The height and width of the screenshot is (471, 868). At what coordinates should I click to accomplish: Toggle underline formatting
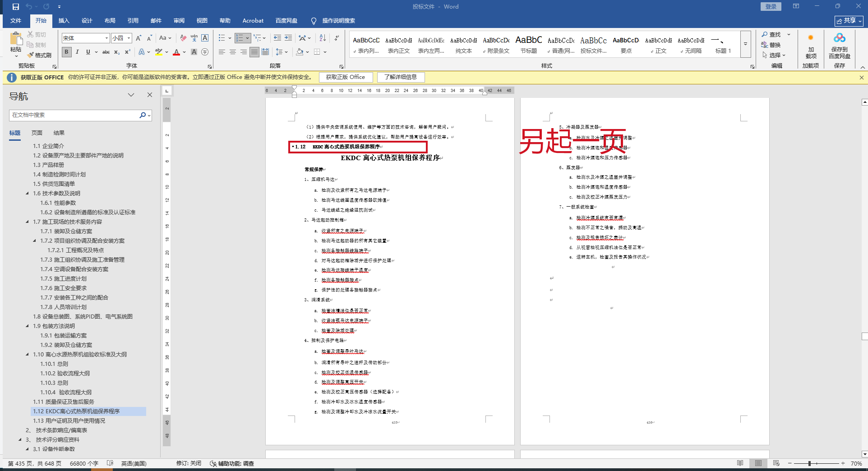click(88, 52)
